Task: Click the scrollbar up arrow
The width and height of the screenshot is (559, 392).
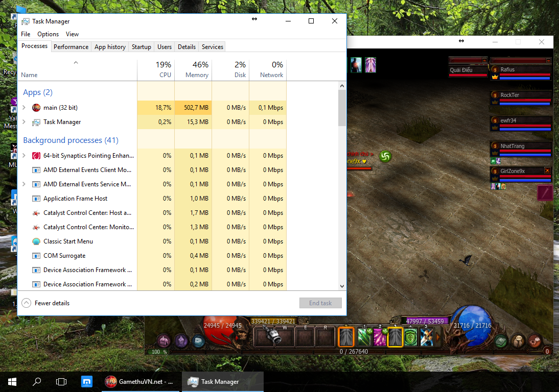Action: pos(342,86)
